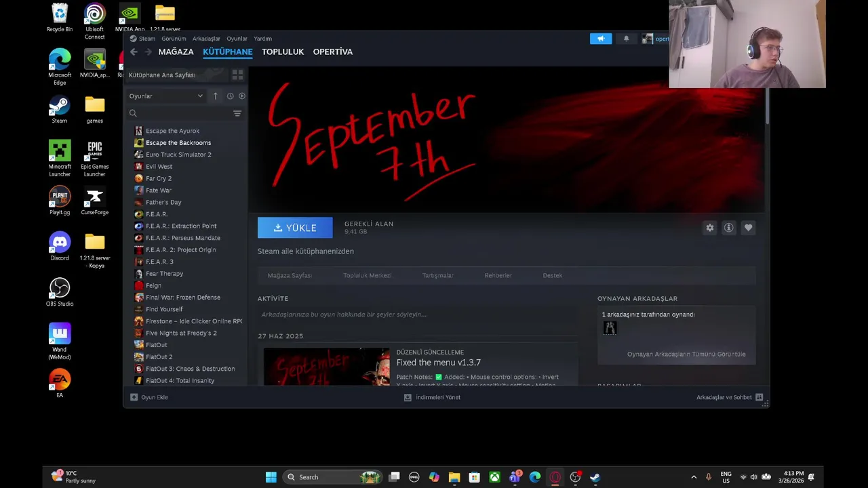Click Oynayan Arkadaşların Tümünü Görüntüle
Screen dimensions: 868x488
[x=686, y=354]
